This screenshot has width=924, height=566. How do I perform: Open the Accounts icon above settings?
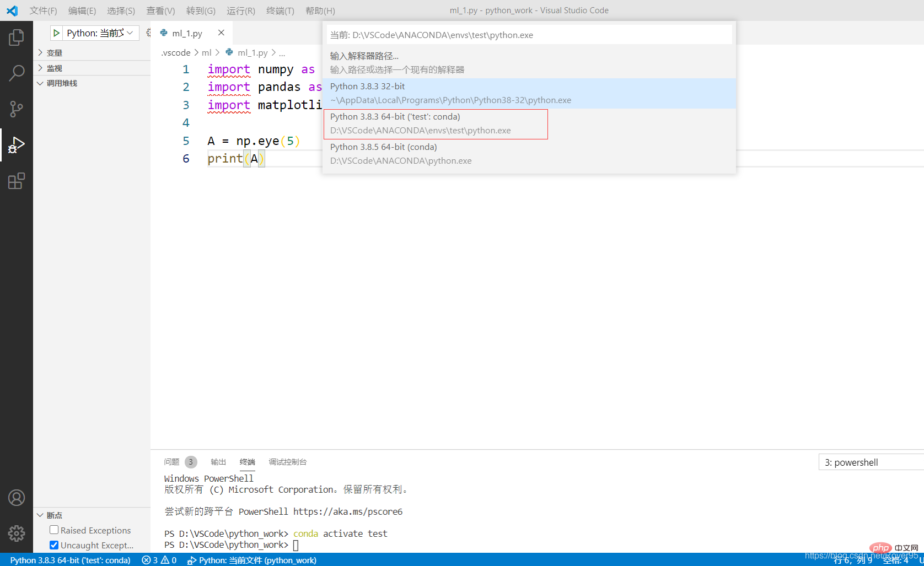(x=17, y=498)
